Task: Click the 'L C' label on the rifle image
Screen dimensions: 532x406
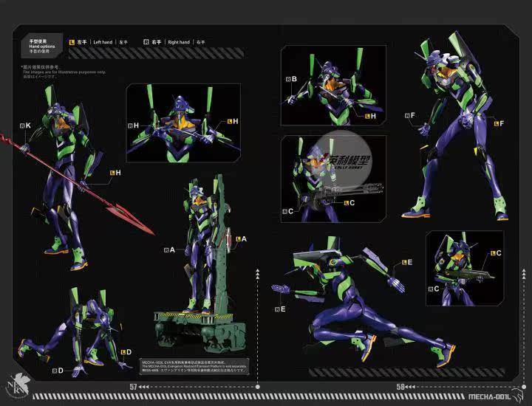Action: [x=496, y=253]
